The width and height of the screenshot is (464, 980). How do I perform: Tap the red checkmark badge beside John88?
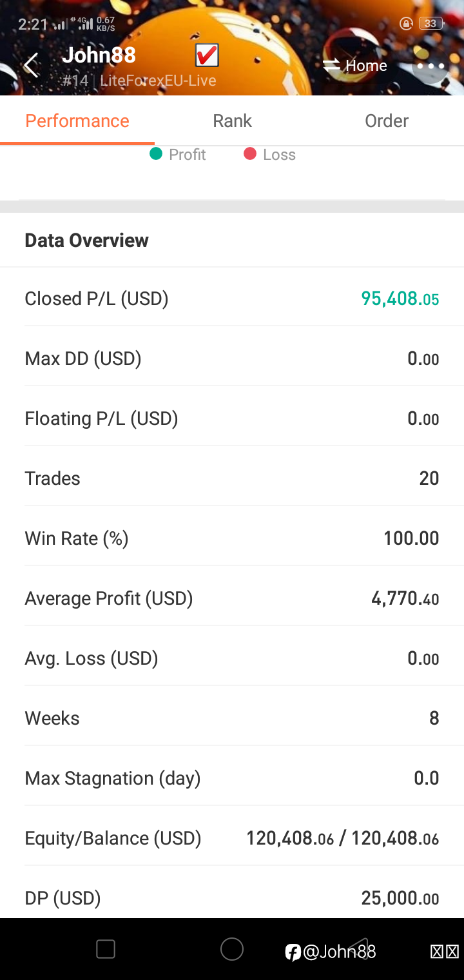pos(207,55)
